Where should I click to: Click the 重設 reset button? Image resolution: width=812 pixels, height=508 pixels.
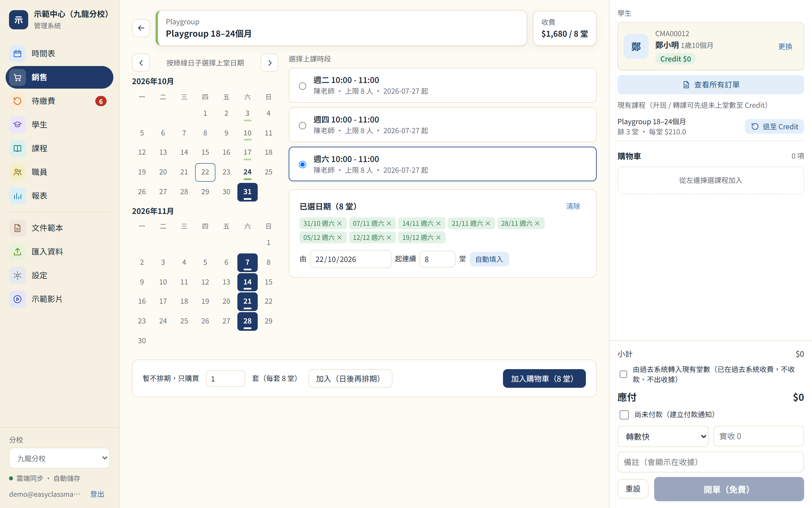click(x=633, y=489)
